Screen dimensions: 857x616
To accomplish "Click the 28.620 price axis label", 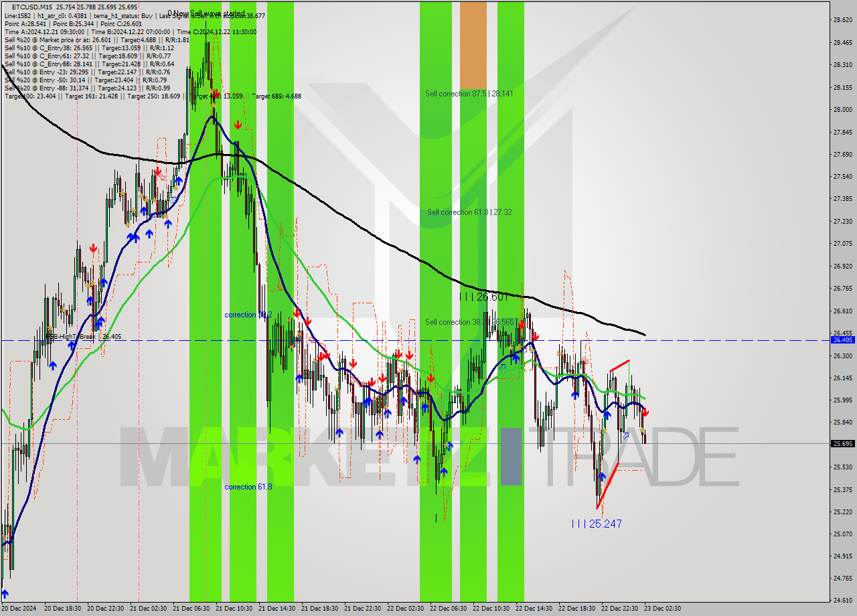I will point(842,20).
